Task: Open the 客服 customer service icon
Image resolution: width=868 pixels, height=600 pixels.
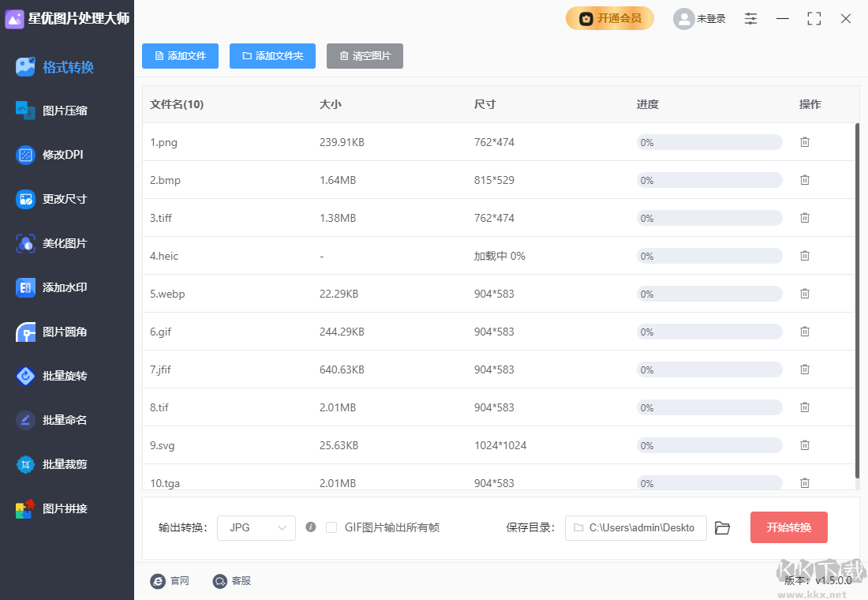Action: (220, 581)
